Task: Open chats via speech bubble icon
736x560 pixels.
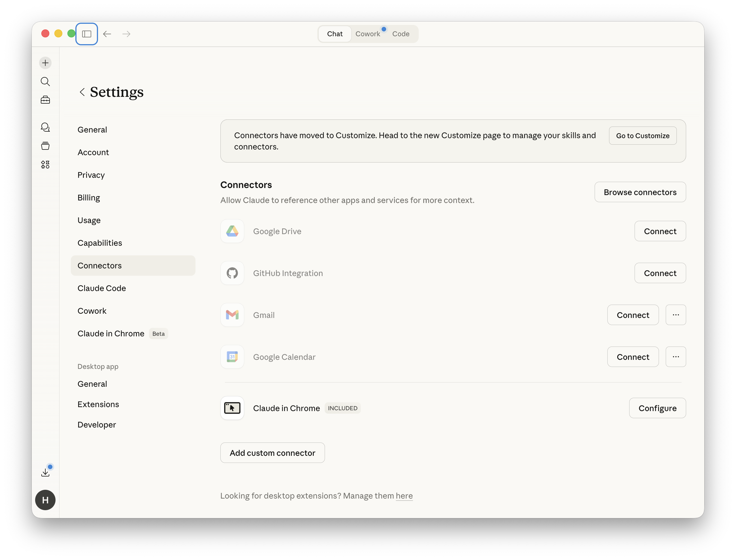Action: tap(45, 127)
